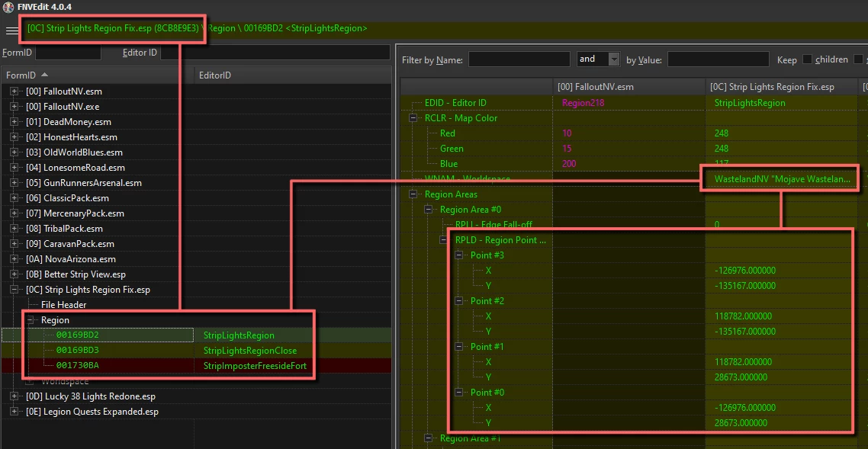The height and width of the screenshot is (449, 868).
Task: Collapse the Region group in the tree
Action: point(30,320)
